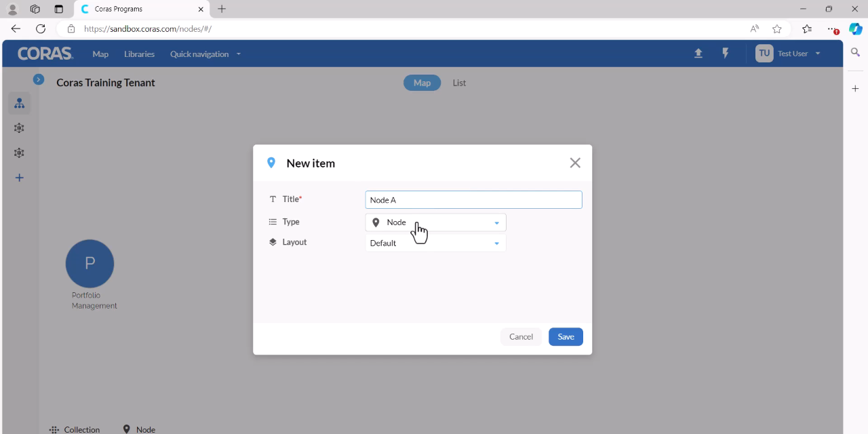Viewport: 868px width, 434px height.
Task: Click the browser profile icon
Action: (12, 9)
